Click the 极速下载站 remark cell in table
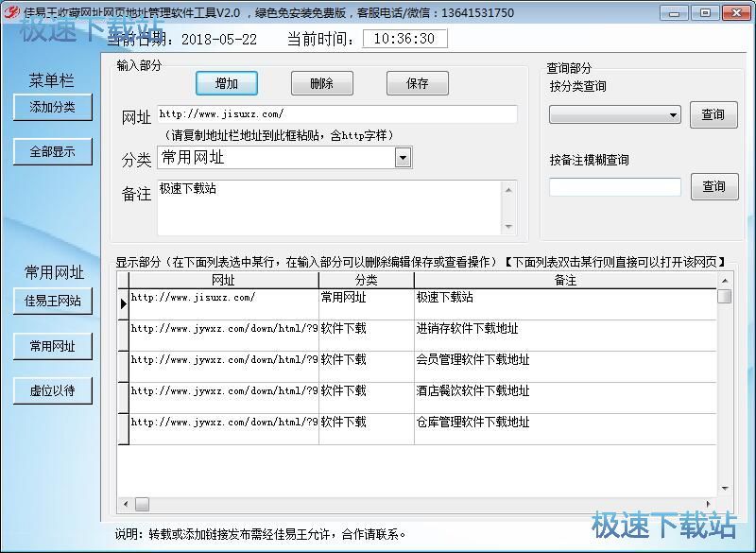The height and width of the screenshot is (553, 756). 565,304
